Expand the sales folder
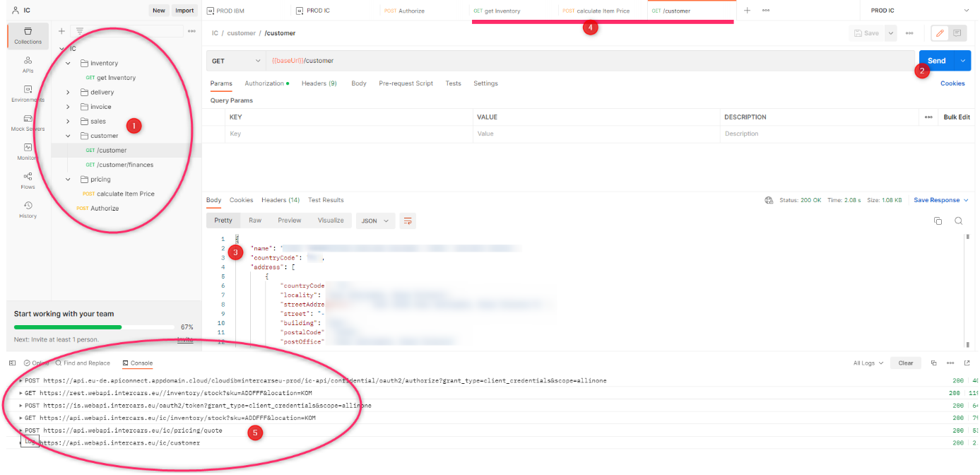980x475 pixels. [68, 122]
